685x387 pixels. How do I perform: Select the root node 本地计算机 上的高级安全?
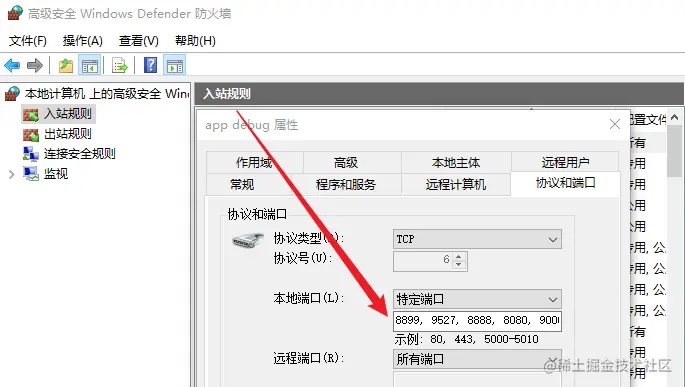[x=107, y=93]
